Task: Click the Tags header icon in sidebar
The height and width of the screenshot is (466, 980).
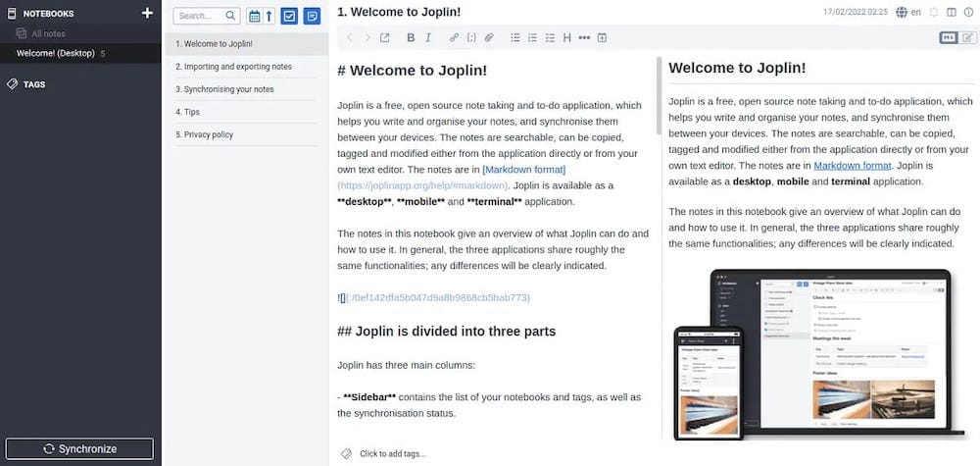Action: pyautogui.click(x=12, y=83)
